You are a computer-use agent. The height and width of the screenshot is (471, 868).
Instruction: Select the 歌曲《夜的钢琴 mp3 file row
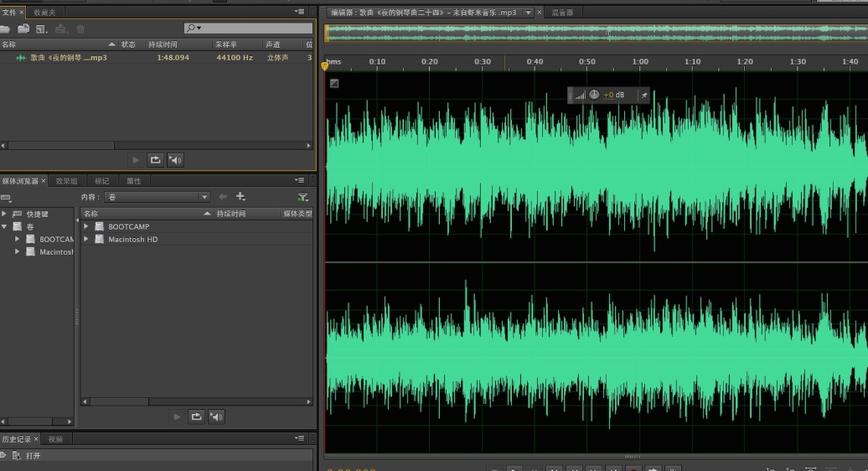point(157,58)
